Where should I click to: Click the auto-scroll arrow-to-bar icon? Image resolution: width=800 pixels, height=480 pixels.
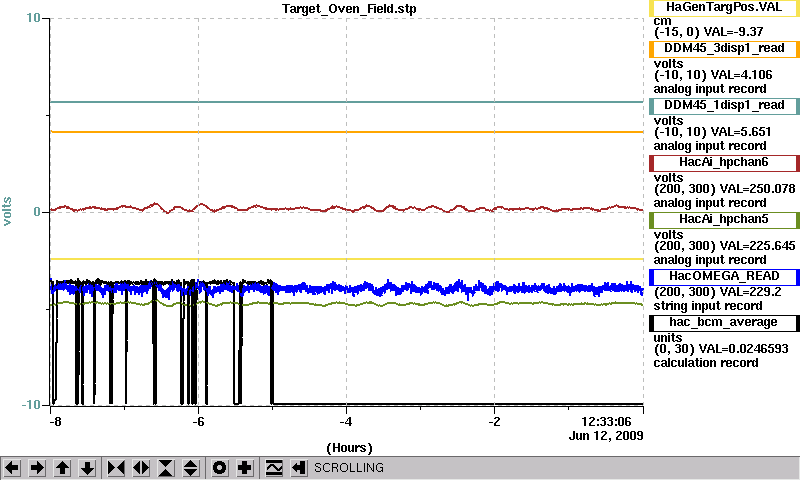pos(299,468)
